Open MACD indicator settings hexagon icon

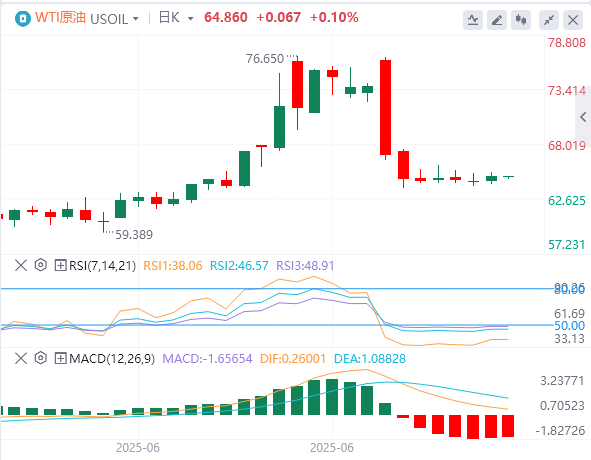[40, 358]
